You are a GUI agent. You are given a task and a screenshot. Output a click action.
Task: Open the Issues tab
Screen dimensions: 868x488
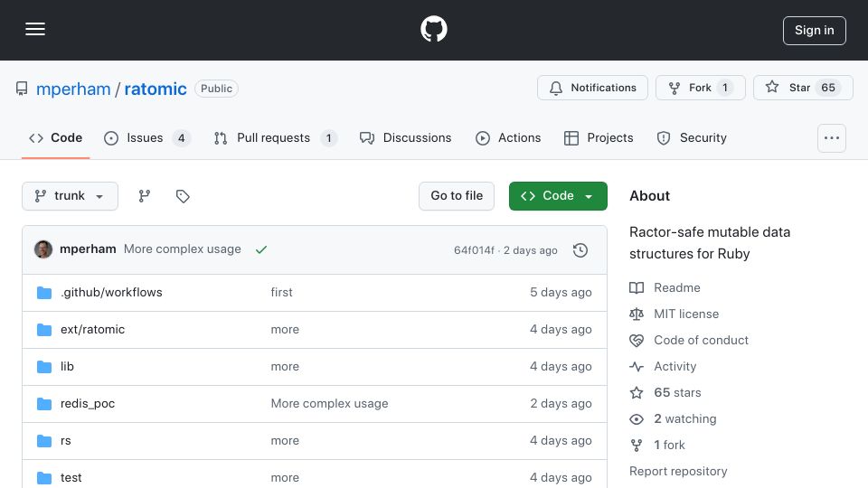[146, 137]
